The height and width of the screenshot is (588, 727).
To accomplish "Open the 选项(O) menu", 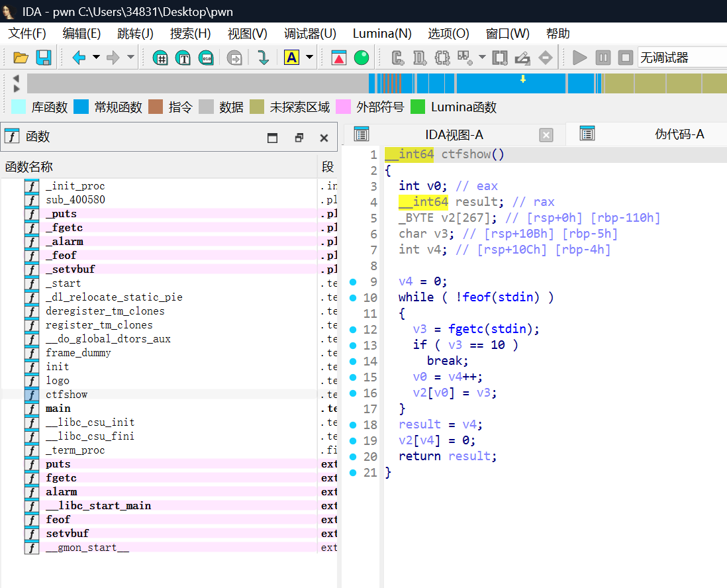I will pyautogui.click(x=448, y=34).
